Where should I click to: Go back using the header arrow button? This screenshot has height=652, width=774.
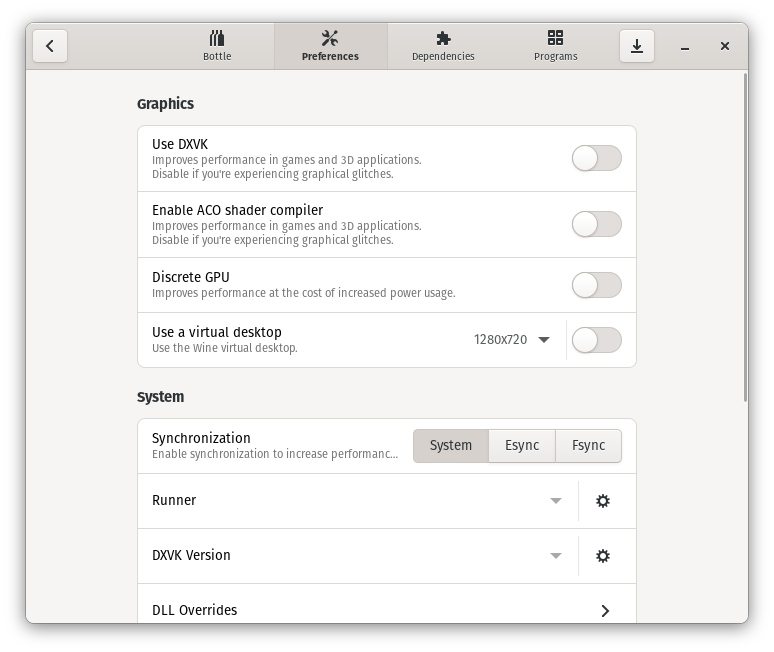pyautogui.click(x=50, y=46)
